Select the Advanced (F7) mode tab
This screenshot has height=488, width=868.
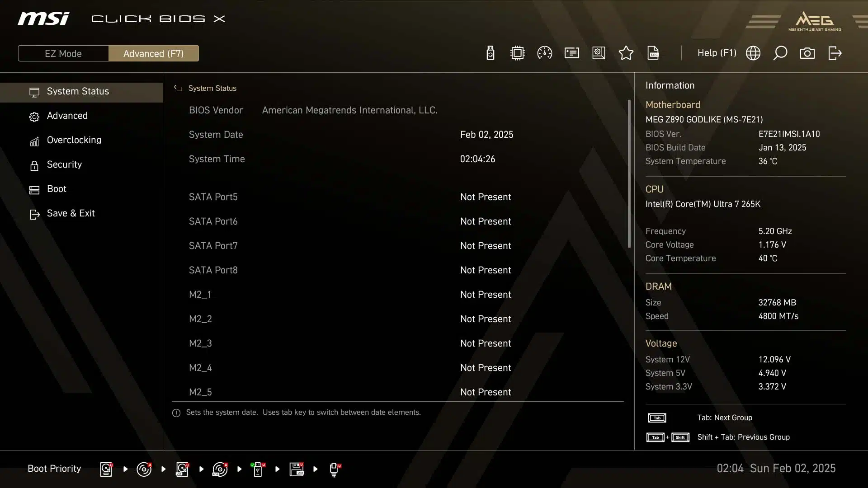(x=154, y=53)
